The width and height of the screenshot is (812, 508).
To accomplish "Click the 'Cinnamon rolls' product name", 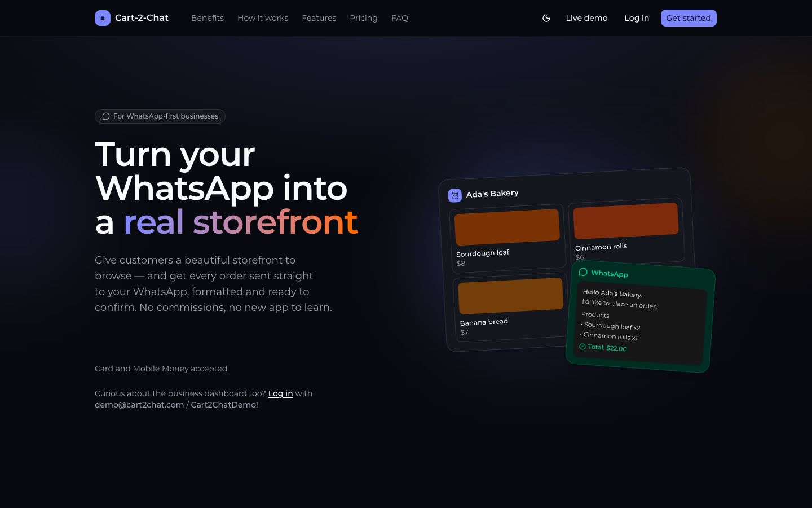I will (x=601, y=247).
